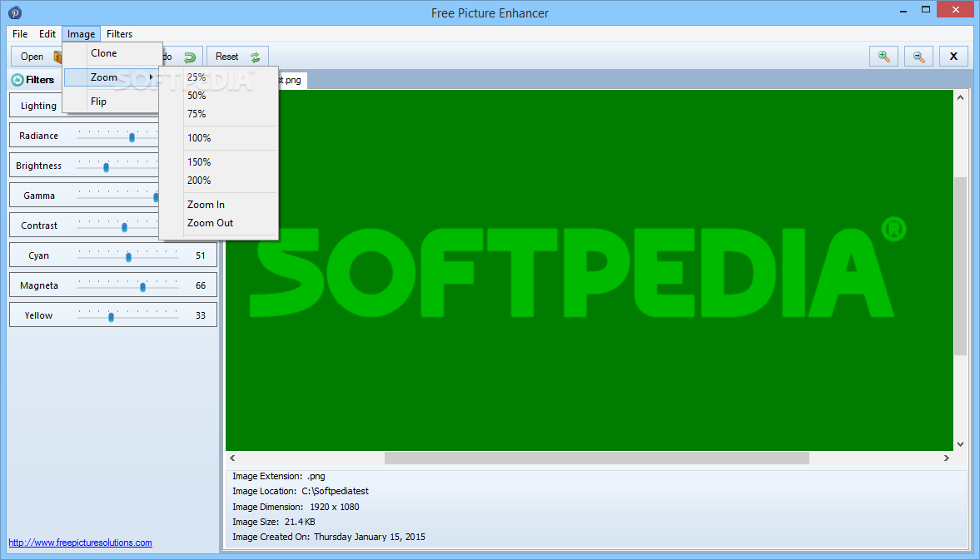
Task: Choose 200% zoom level
Action: point(218,181)
